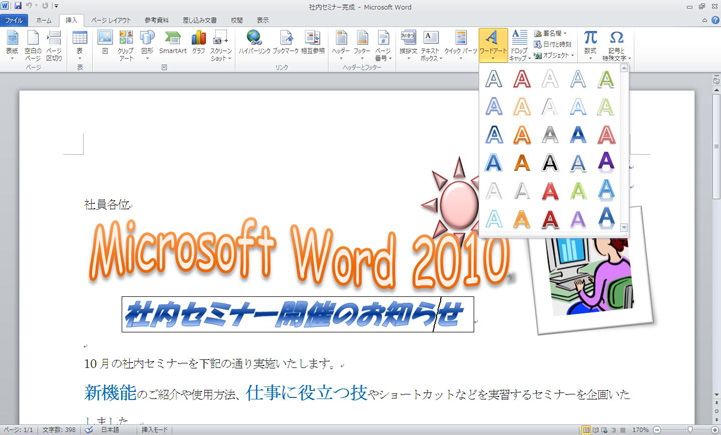Click the Object (オブジェクト) button
The image size is (721, 435).
pyautogui.click(x=554, y=55)
